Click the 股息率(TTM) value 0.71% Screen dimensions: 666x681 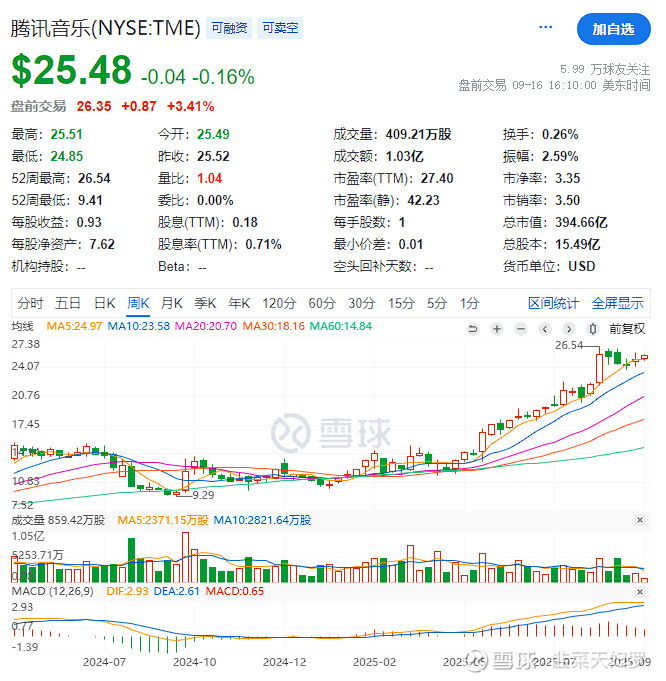click(x=263, y=244)
